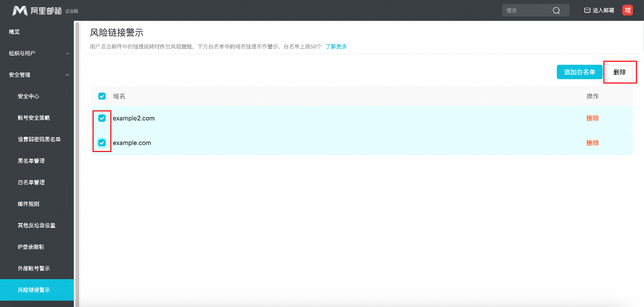Click the 添加白名单 button

coord(579,72)
